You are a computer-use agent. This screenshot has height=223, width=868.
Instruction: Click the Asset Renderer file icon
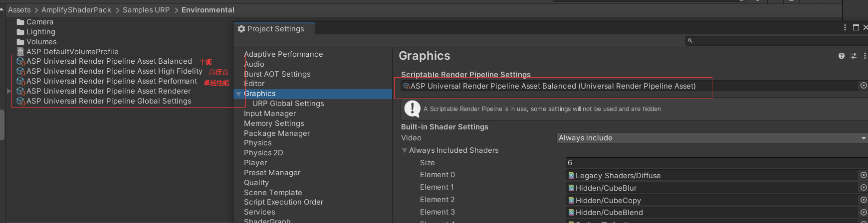(x=20, y=91)
